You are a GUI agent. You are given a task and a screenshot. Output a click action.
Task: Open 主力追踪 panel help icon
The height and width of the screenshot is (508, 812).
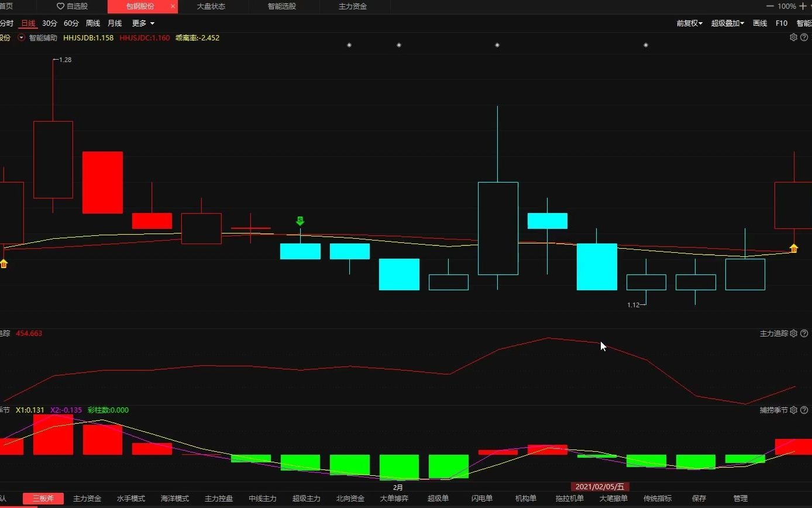(804, 333)
